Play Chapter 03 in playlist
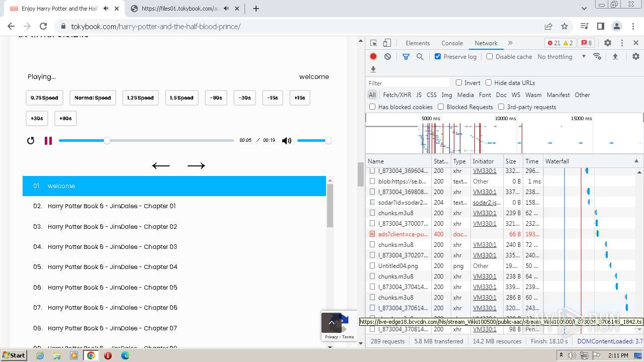 [174, 247]
